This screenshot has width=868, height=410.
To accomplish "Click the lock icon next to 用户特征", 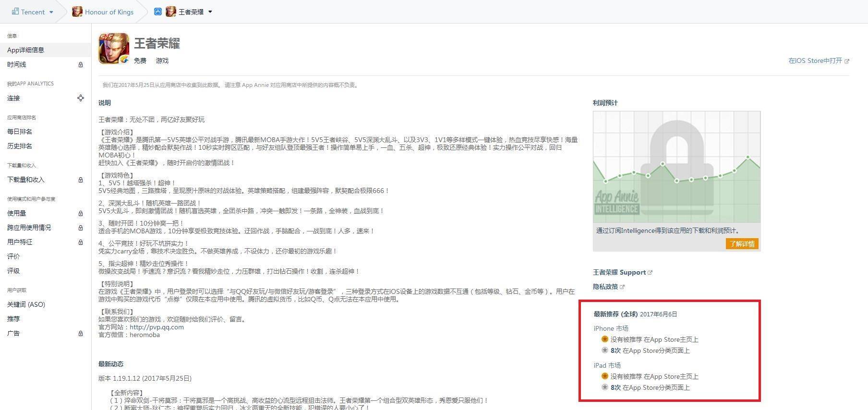I will click(x=81, y=242).
